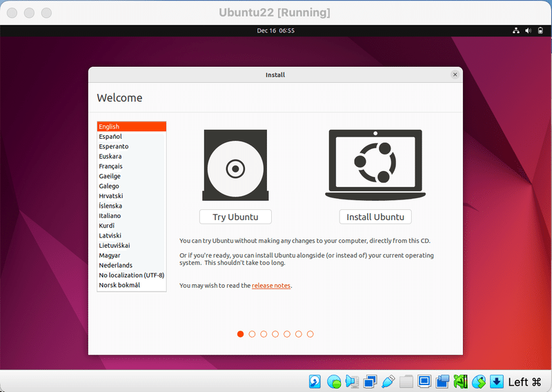This screenshot has width=552, height=392.
Task: Click the USB devices indicator icon
Action: [388, 382]
